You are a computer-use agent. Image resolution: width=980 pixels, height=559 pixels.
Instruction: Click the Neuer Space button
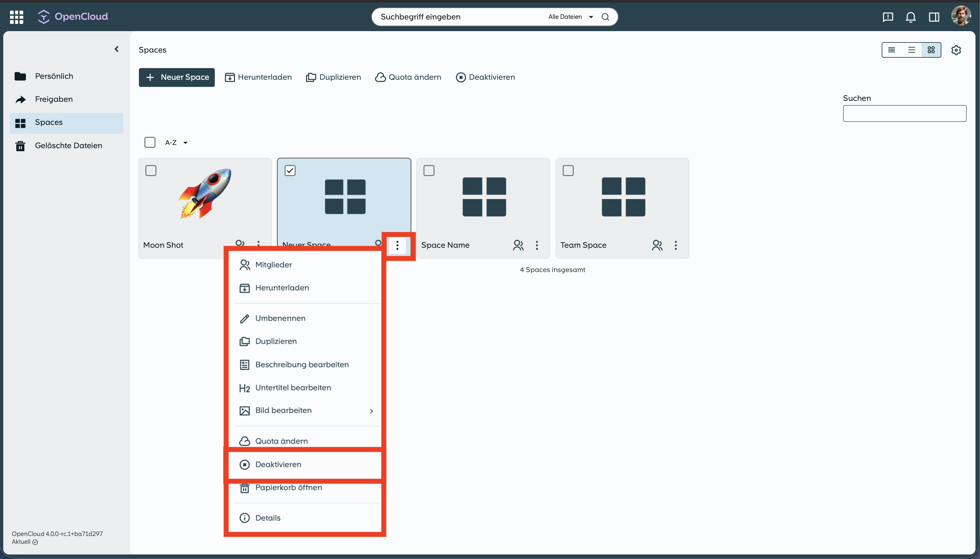click(x=177, y=77)
